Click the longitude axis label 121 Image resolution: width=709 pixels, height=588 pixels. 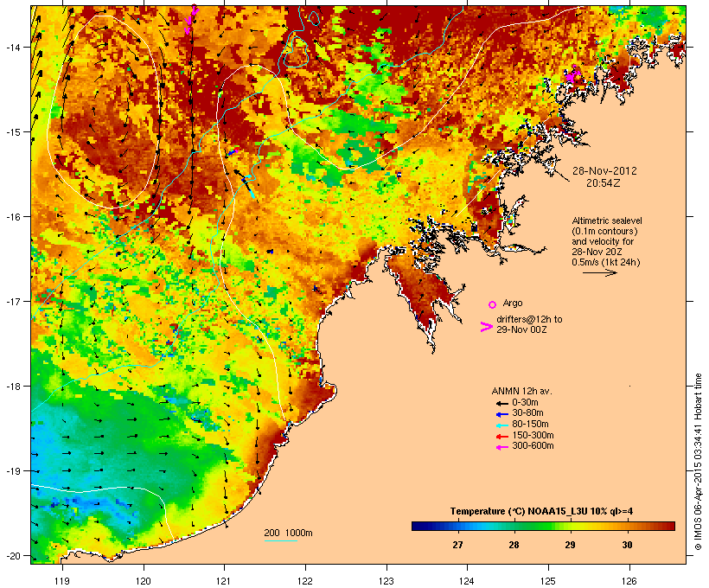[x=224, y=581]
